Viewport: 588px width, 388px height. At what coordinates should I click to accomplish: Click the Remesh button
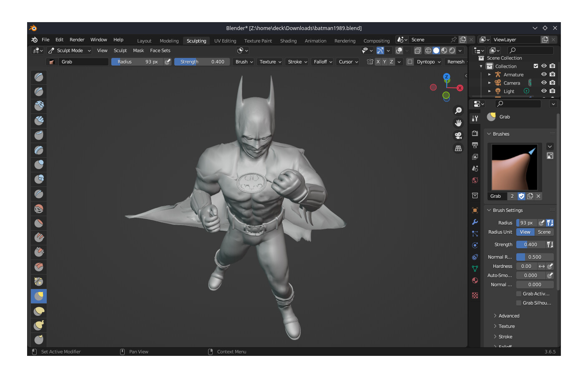[456, 62]
